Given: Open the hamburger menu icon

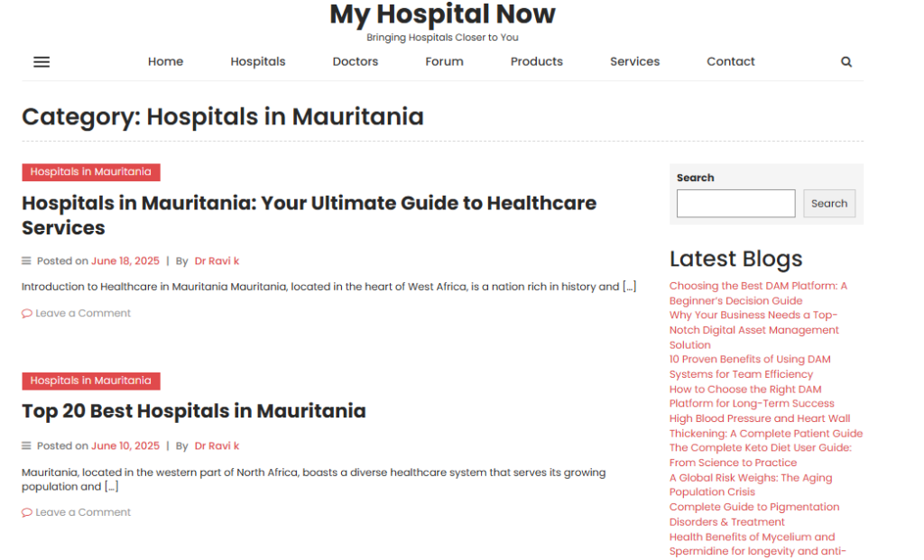Looking at the screenshot, I should pos(42,62).
